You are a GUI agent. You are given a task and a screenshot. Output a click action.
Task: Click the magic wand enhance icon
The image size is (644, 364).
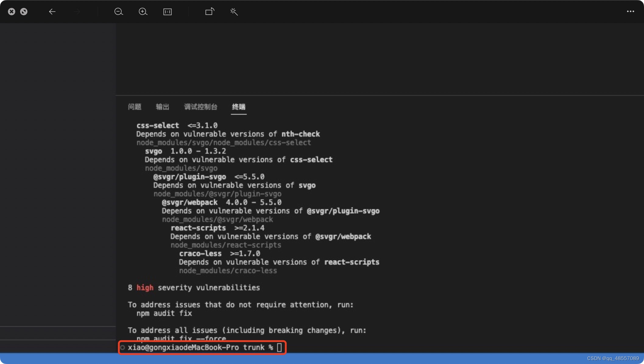click(234, 12)
